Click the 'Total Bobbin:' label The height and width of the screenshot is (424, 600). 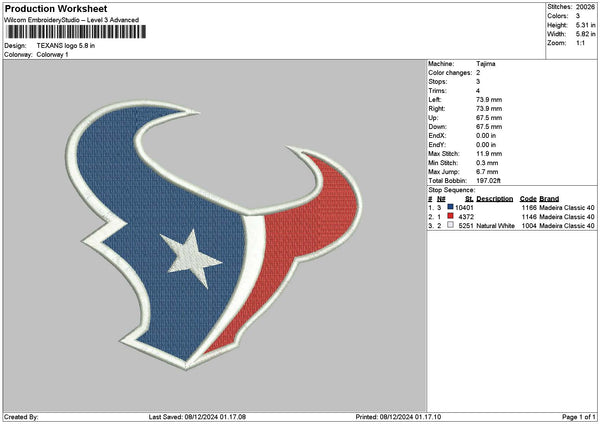click(x=447, y=181)
